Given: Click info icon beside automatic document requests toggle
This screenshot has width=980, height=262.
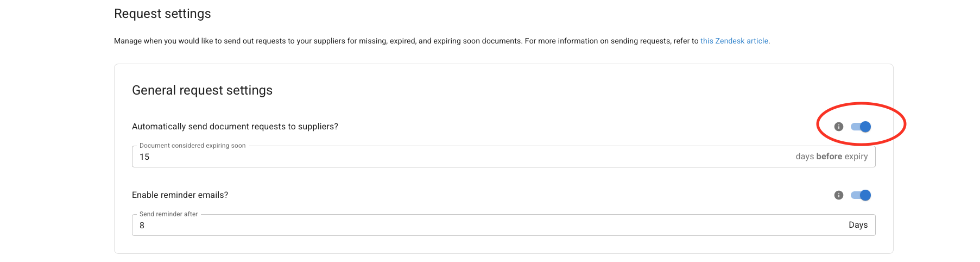Looking at the screenshot, I should pos(839,127).
